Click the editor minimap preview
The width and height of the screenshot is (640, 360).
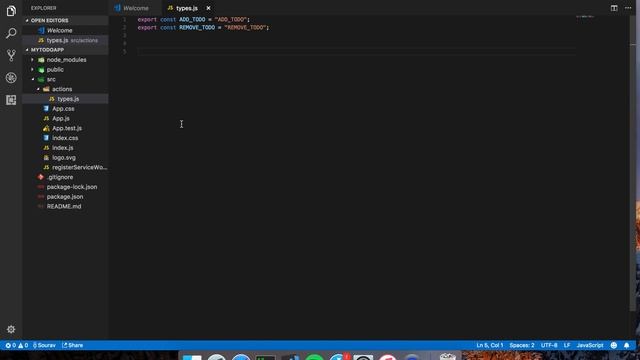tap(585, 17)
